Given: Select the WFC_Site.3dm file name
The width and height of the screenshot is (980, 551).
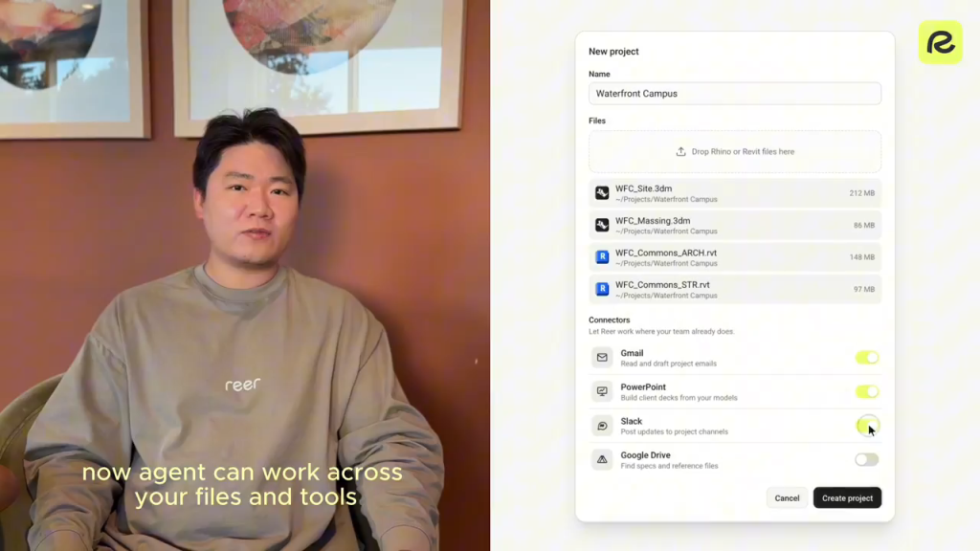Looking at the screenshot, I should pyautogui.click(x=644, y=188).
